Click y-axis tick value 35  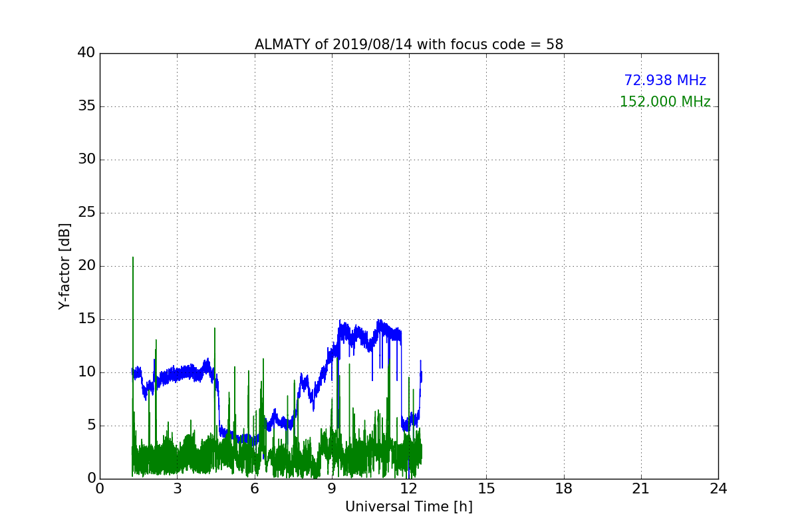coord(86,106)
